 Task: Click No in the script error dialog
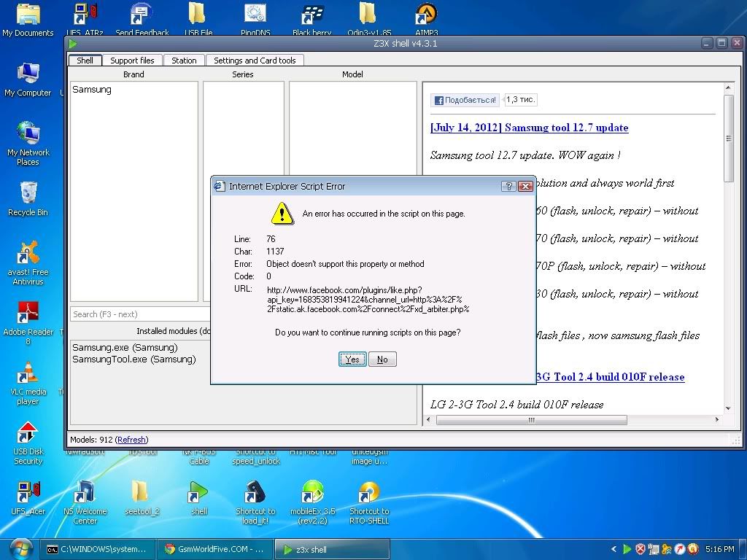382,359
